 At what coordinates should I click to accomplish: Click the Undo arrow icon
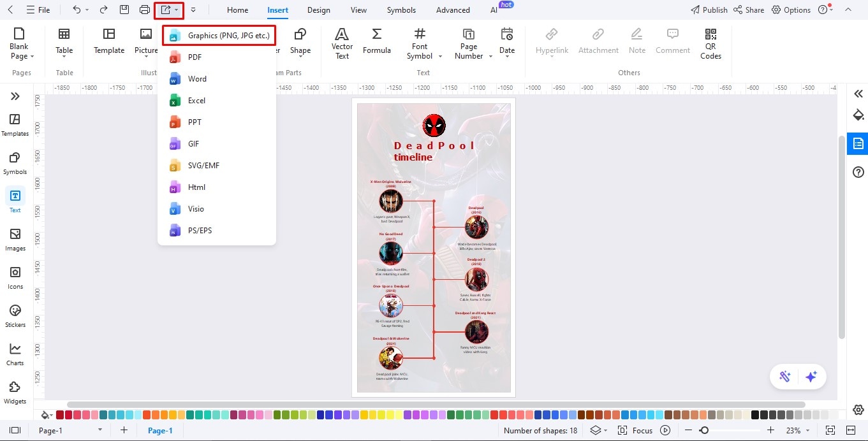point(77,10)
